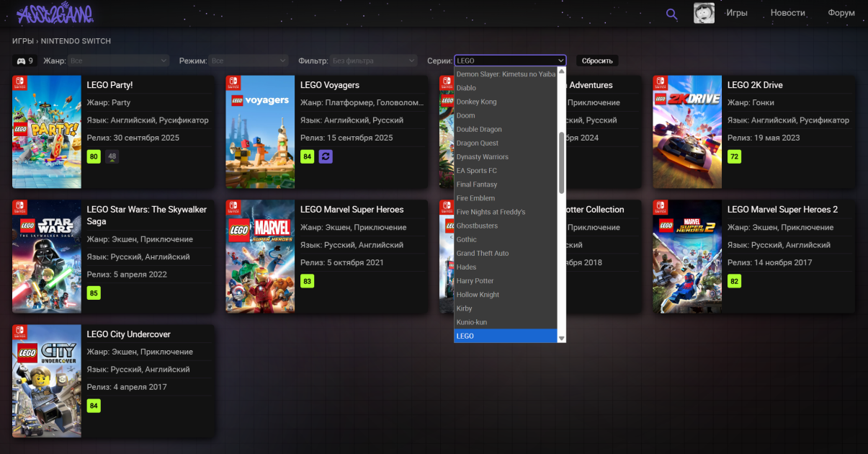Go to NINTENDO SWITCH breadcrumb

[76, 41]
